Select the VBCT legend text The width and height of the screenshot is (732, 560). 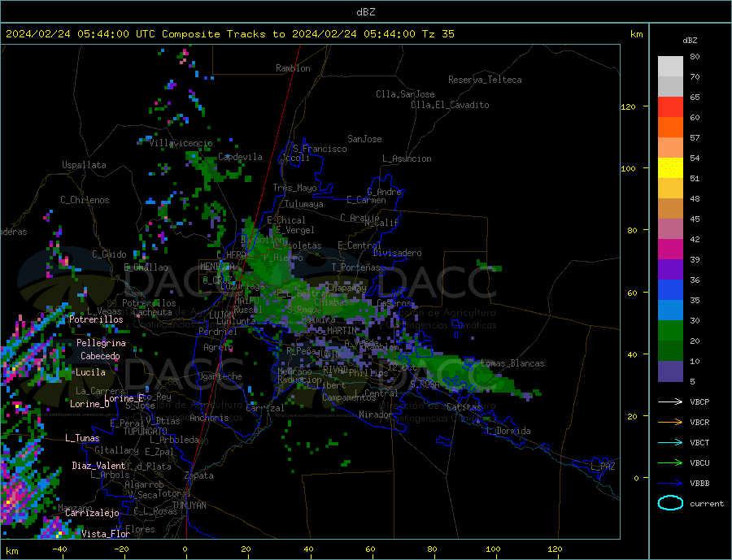click(x=699, y=442)
